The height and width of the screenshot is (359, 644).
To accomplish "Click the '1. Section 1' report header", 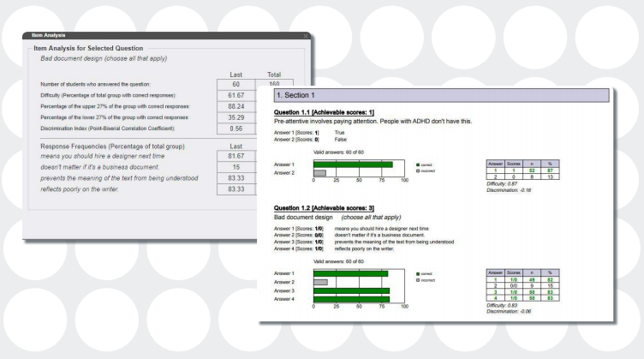I will click(x=442, y=95).
